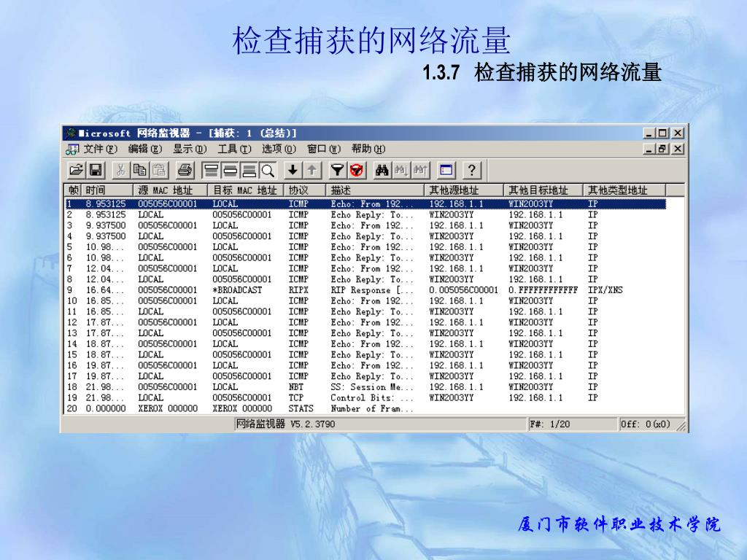
Task: Click the Find previous frame binoculars-up icon
Action: 420,170
